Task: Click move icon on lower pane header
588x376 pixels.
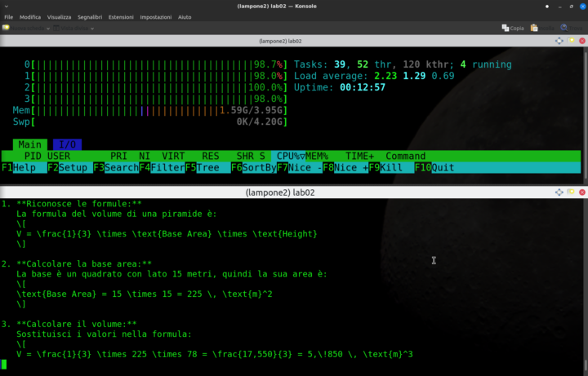Action: pyautogui.click(x=559, y=192)
